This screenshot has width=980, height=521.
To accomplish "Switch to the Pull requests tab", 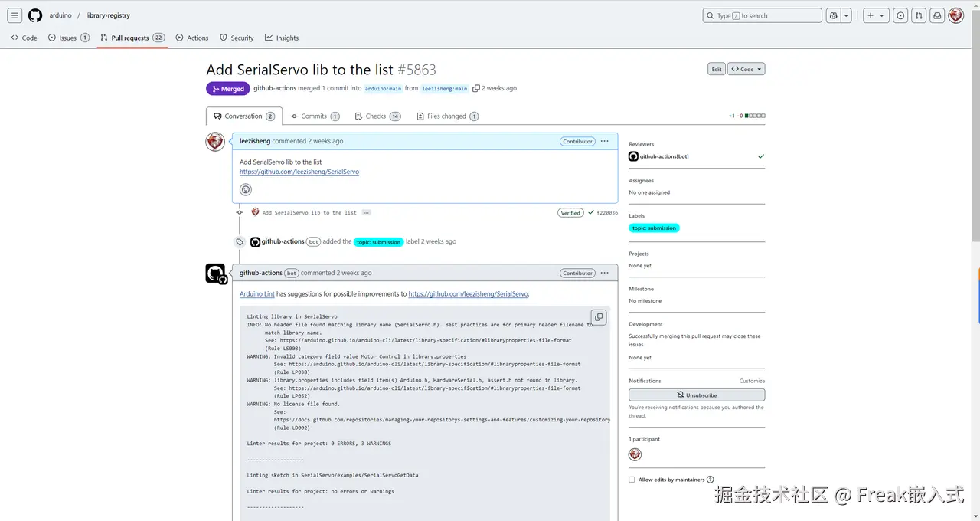I will point(132,38).
